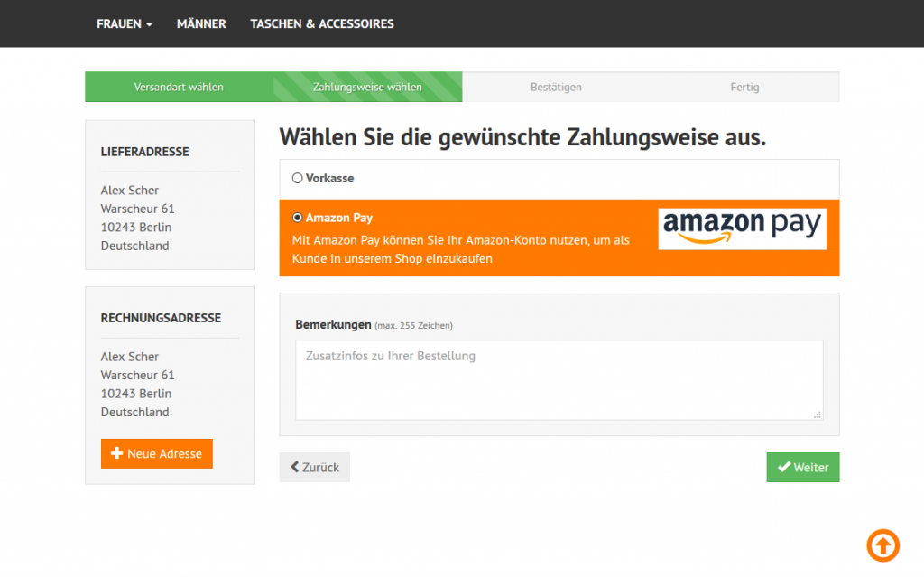
Task: Click the Amazon Pay logo image
Action: pos(742,228)
